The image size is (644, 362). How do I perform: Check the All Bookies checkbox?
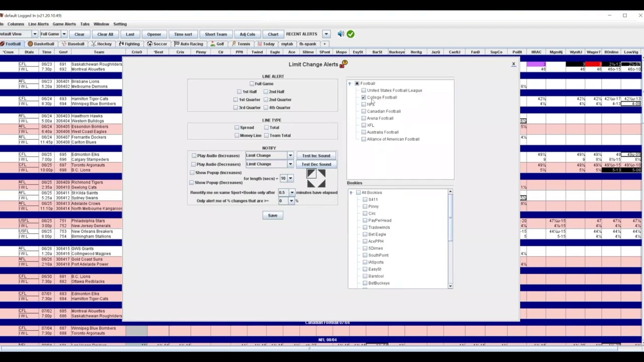[x=358, y=193]
